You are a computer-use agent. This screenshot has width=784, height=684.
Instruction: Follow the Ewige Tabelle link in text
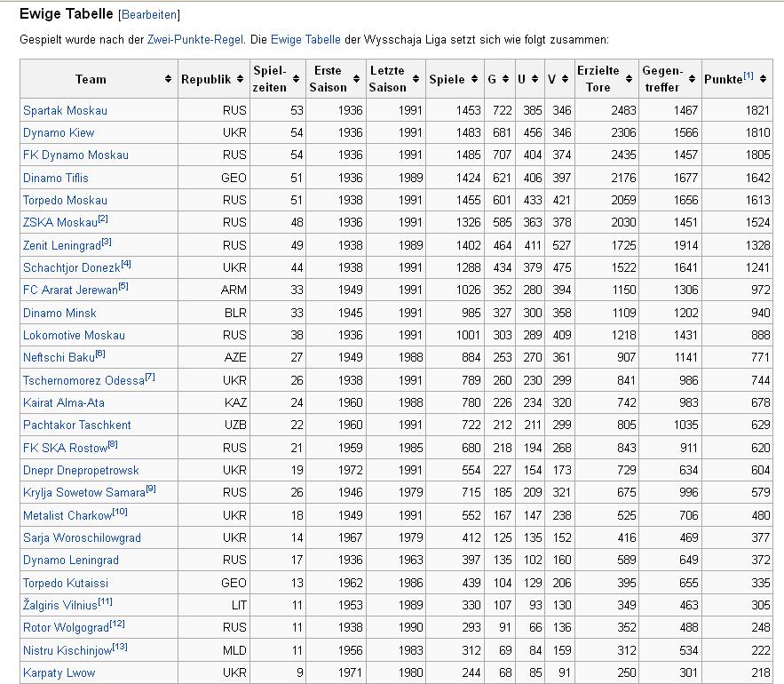(305, 39)
